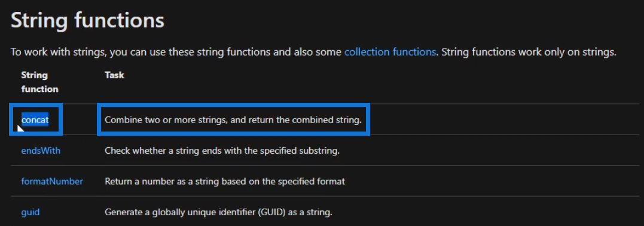Viewport: 644px width, 226px height.
Task: Click the Task column header
Action: click(115, 75)
